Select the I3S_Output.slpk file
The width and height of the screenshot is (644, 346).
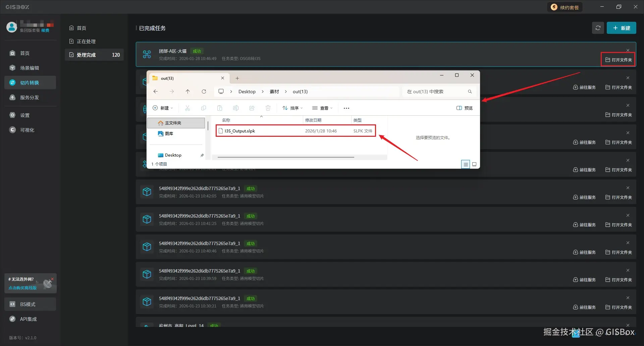pyautogui.click(x=296, y=131)
